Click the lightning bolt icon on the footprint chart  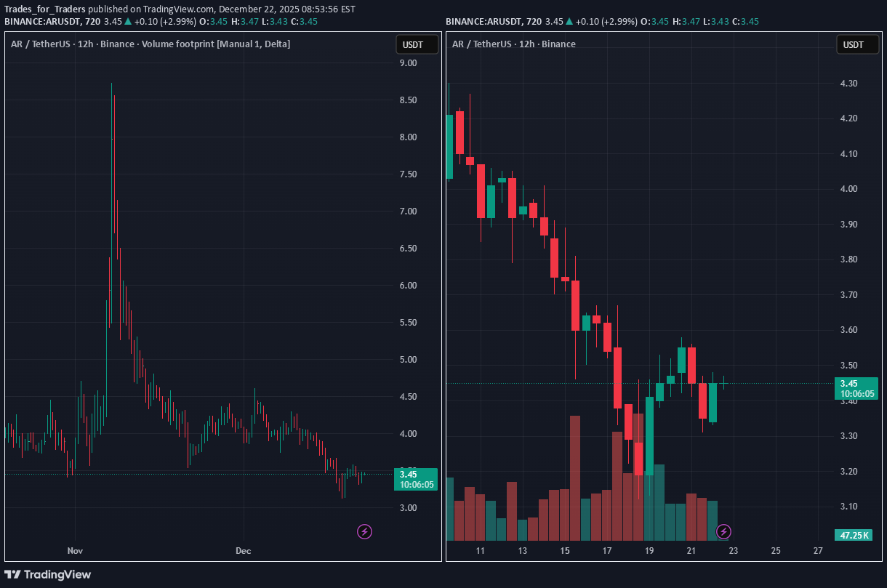[x=364, y=531]
